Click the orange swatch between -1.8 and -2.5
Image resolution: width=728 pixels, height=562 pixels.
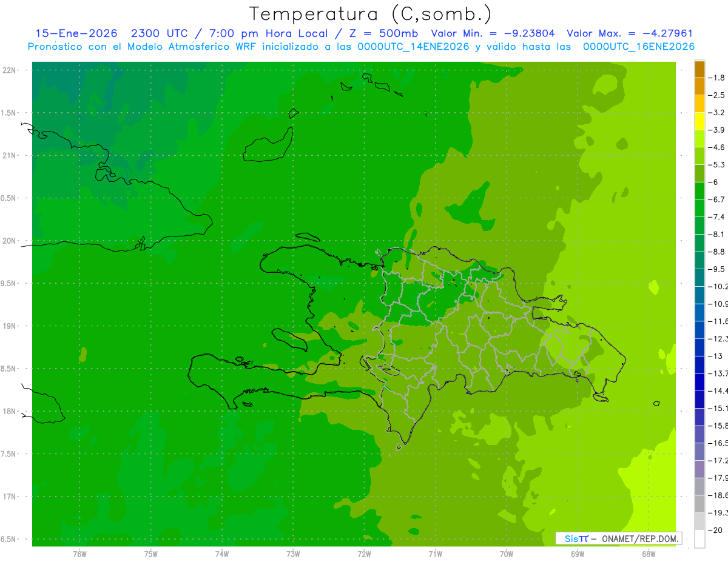click(x=699, y=87)
